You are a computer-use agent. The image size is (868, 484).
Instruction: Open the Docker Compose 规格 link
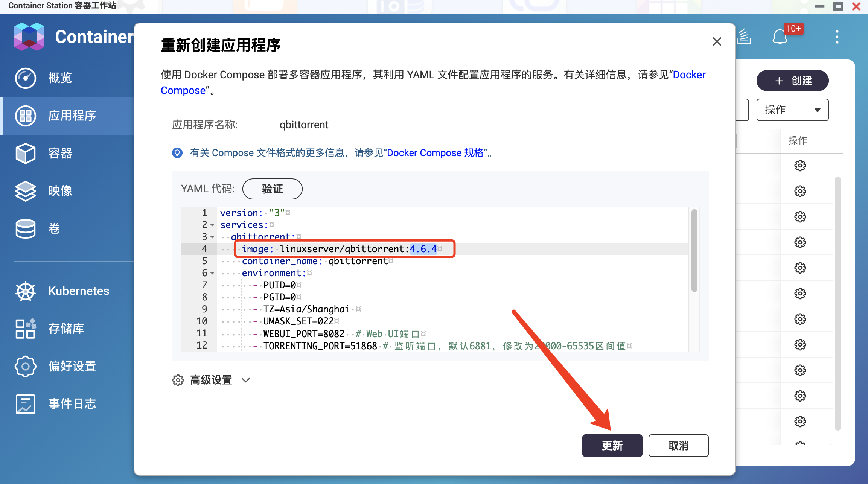(x=435, y=153)
